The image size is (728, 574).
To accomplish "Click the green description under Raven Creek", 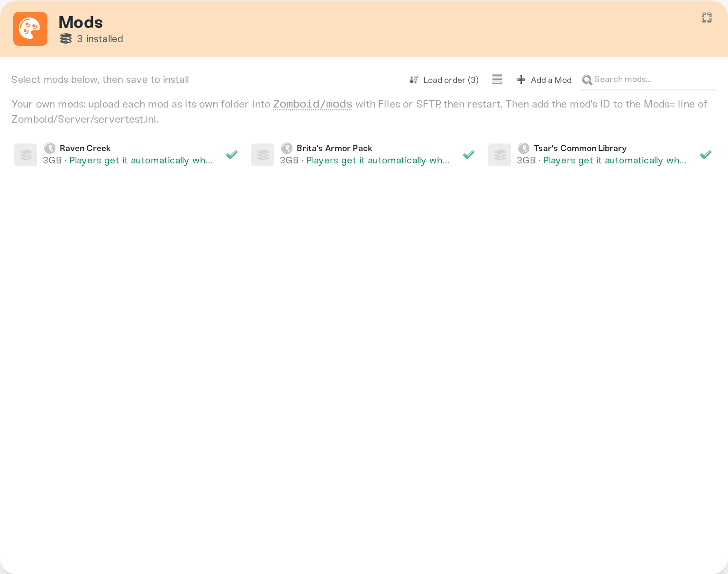I will tap(141, 161).
